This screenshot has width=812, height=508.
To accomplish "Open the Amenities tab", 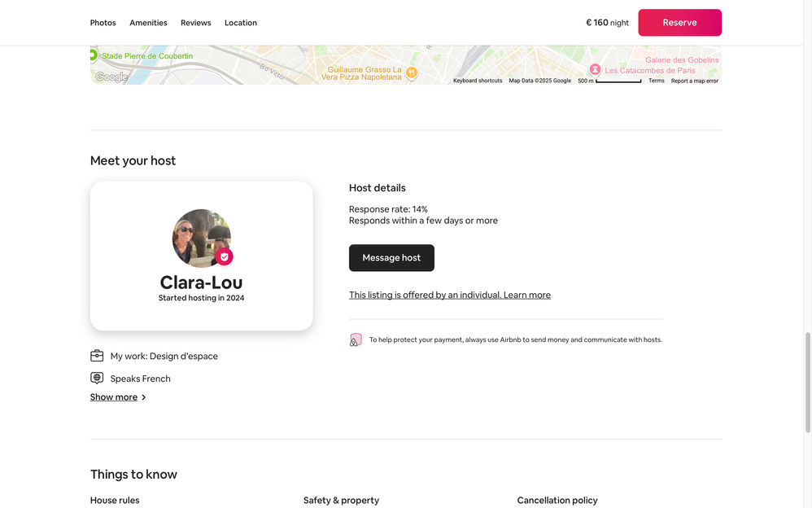I will pos(148,23).
